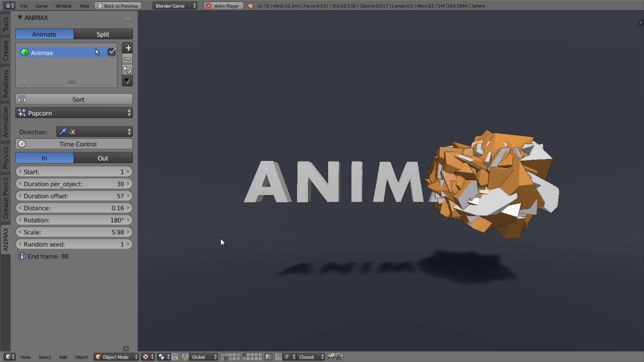Image resolution: width=644 pixels, height=362 pixels.
Task: Click the dark triangle icon below the undo arrow
Action: pyautogui.click(x=128, y=81)
